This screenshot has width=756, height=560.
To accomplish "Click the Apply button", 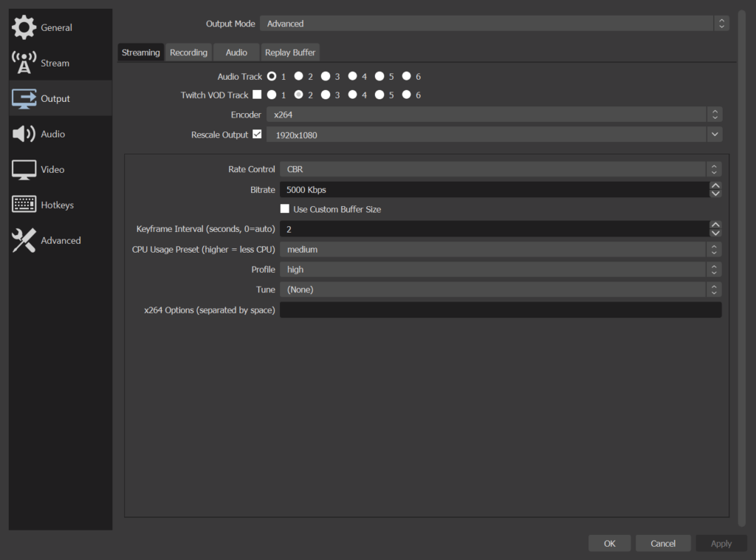I will 721,543.
